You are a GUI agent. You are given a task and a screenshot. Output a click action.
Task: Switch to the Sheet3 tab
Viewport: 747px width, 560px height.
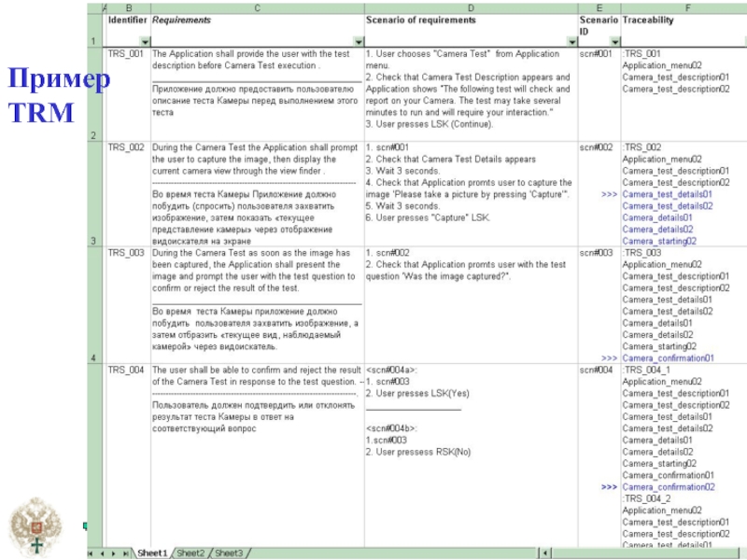click(x=229, y=553)
